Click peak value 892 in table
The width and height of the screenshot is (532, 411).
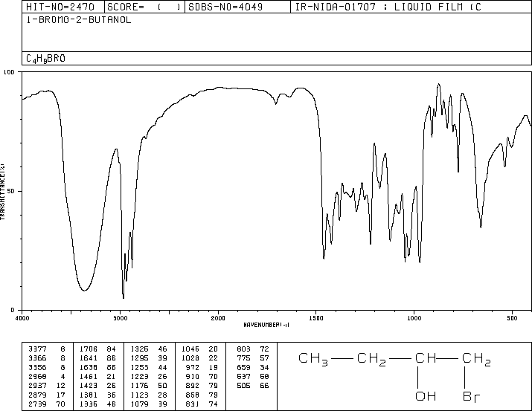point(193,386)
